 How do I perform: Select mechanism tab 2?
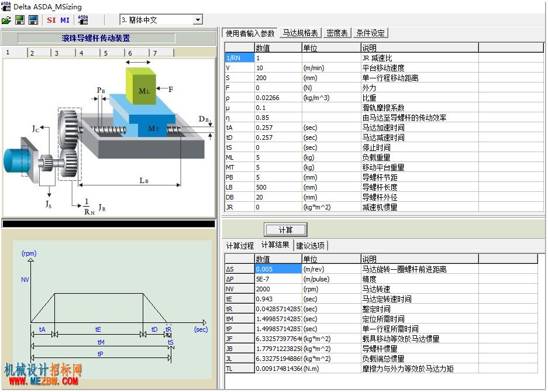[x=39, y=53]
